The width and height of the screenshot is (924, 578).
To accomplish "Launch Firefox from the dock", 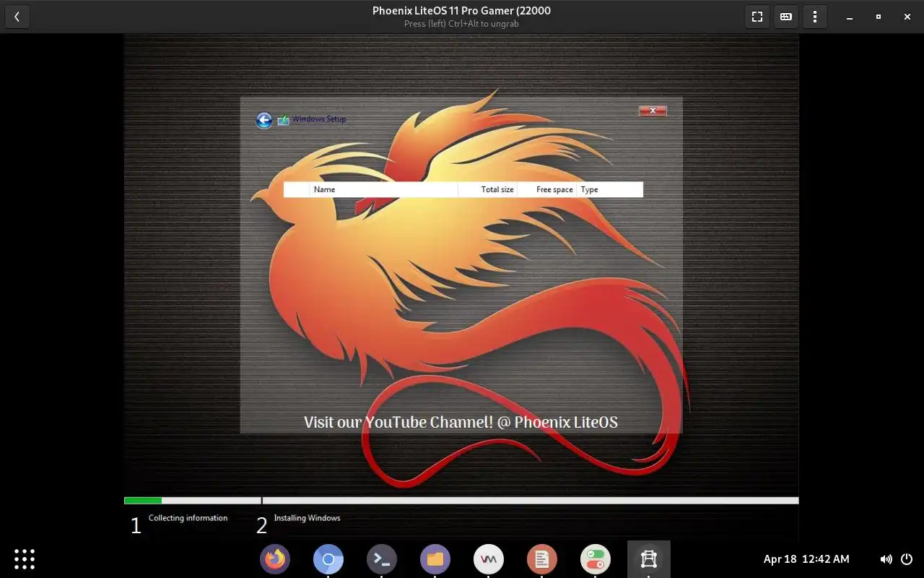I will tap(275, 559).
